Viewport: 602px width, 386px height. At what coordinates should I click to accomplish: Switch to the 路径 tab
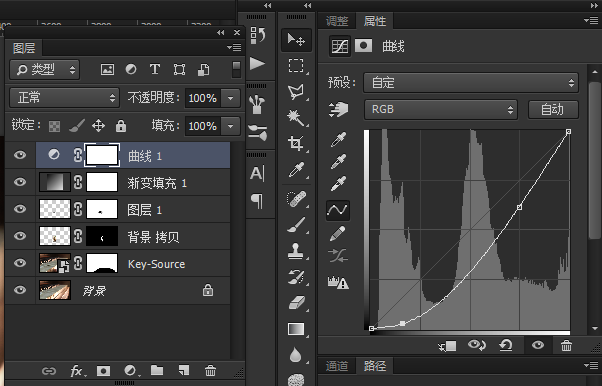click(x=375, y=366)
